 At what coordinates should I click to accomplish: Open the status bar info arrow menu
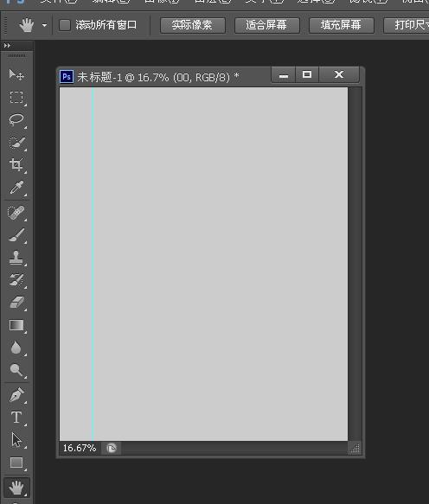[112, 448]
